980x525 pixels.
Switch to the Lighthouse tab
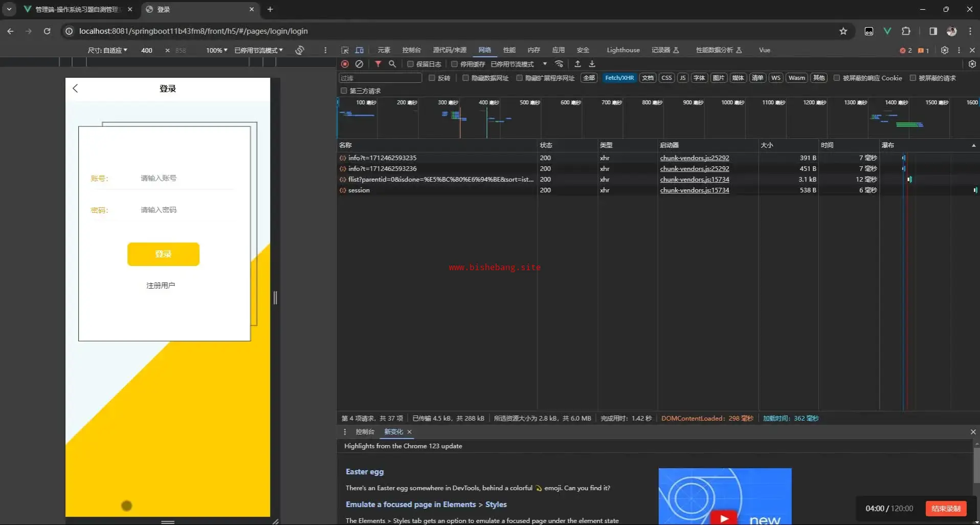pyautogui.click(x=622, y=50)
